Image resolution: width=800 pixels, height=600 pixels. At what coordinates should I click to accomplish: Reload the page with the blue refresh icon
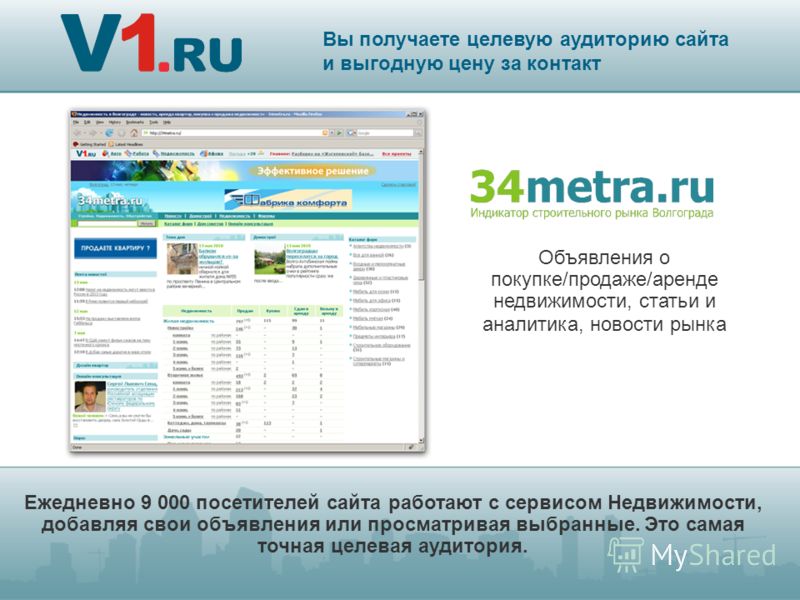[x=109, y=133]
